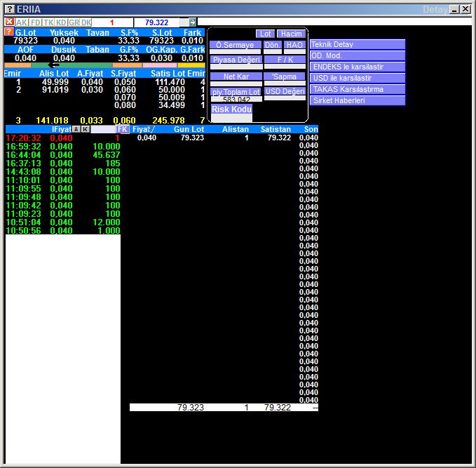Viewport: 476px width, 468px height.
Task: Click the Risk Kodu label
Action: coord(231,109)
